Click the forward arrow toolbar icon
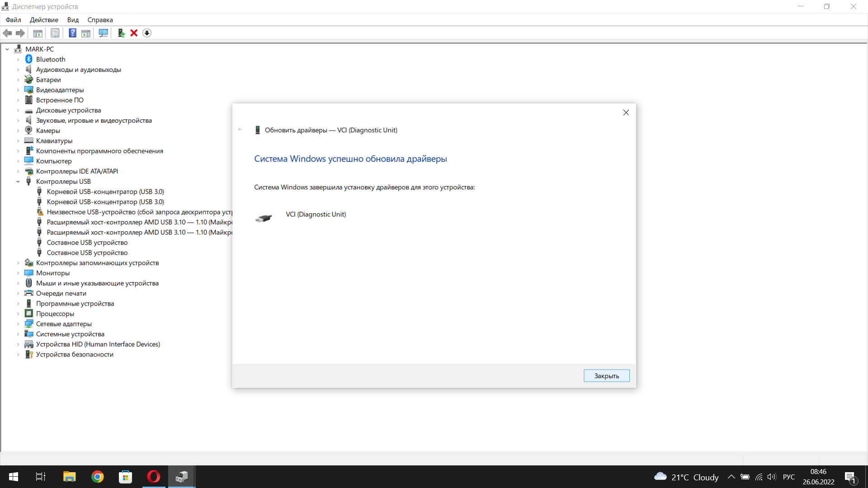The width and height of the screenshot is (868, 488). pos(20,33)
